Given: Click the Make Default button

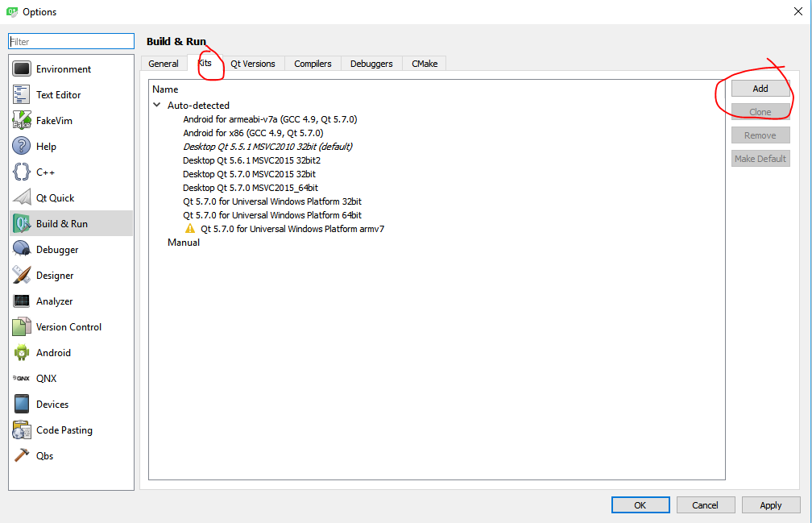Looking at the screenshot, I should (x=760, y=159).
